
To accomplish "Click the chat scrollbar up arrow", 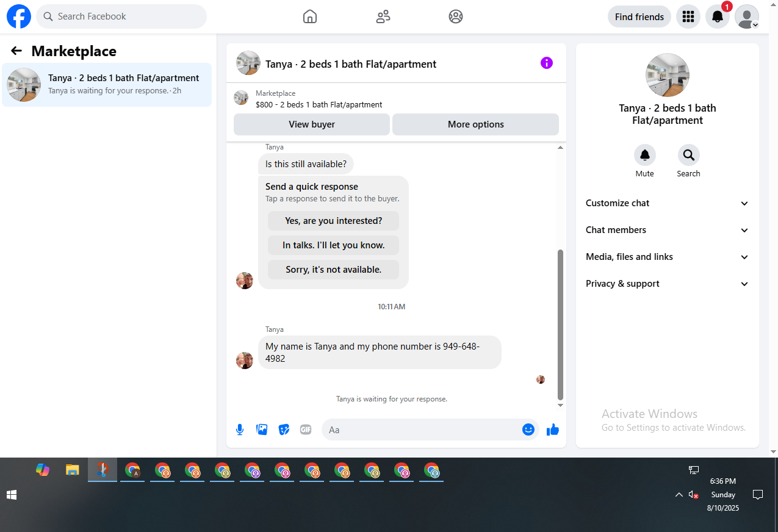I will [x=561, y=147].
